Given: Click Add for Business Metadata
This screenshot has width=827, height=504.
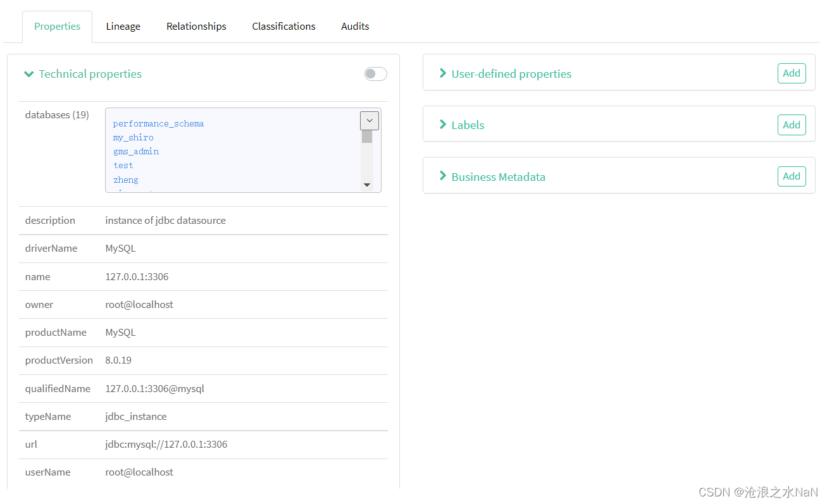Looking at the screenshot, I should [x=792, y=176].
